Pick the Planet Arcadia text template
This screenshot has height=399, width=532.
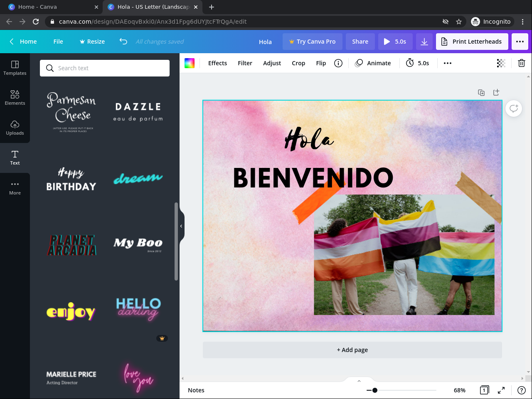(x=72, y=245)
